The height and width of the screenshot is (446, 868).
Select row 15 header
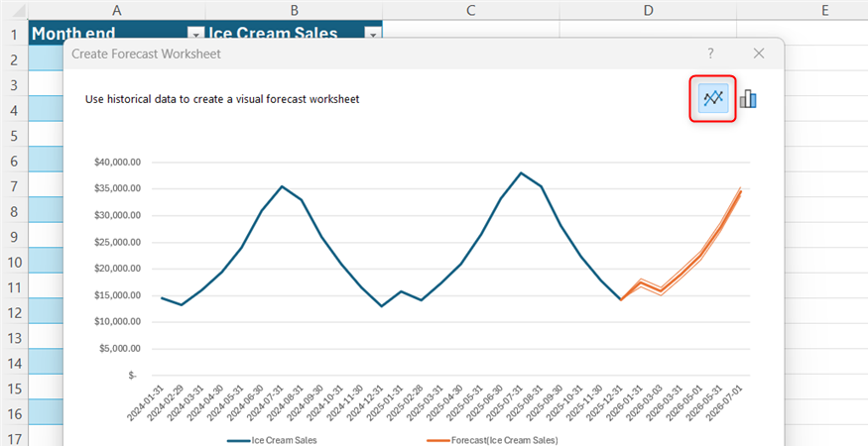tap(14, 390)
